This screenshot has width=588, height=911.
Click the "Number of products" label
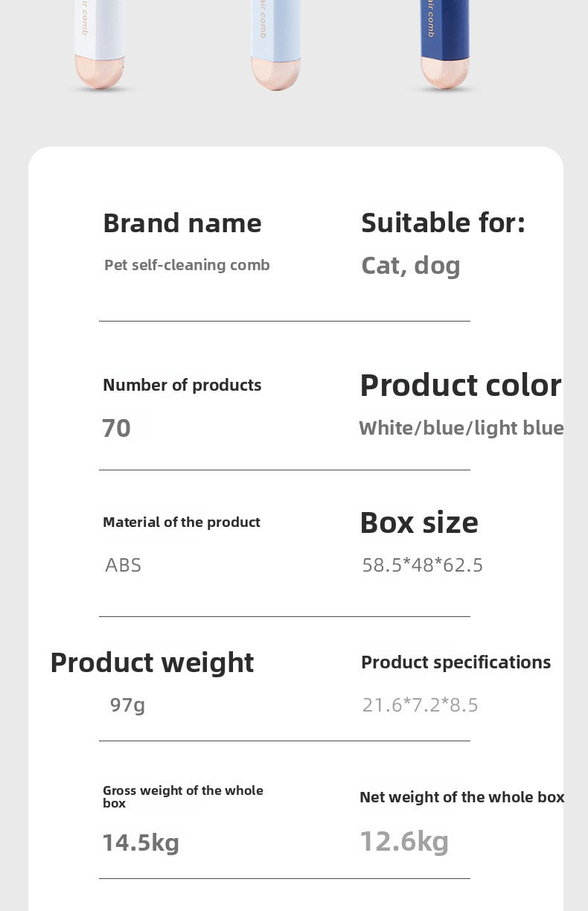tap(182, 385)
